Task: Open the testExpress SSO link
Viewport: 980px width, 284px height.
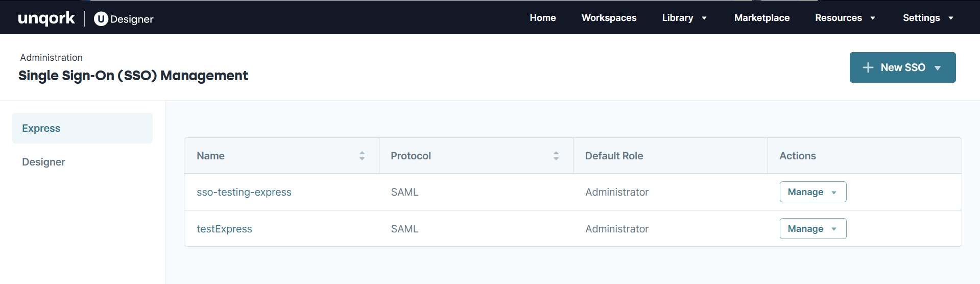Action: (x=224, y=229)
